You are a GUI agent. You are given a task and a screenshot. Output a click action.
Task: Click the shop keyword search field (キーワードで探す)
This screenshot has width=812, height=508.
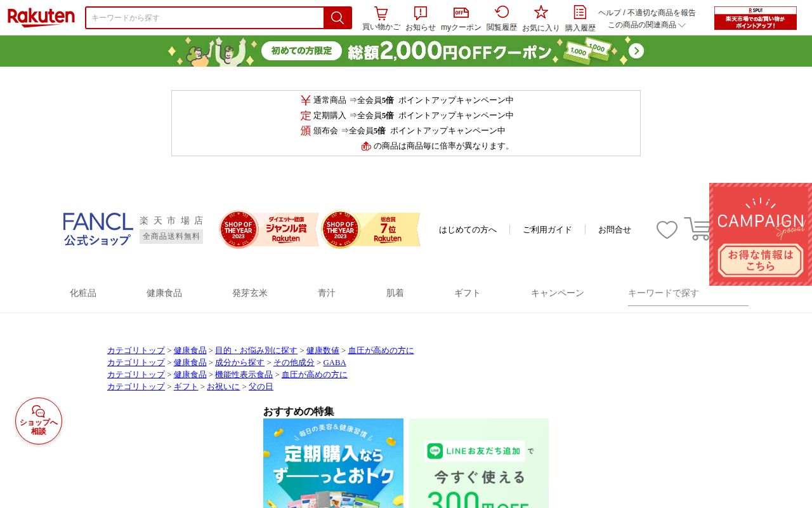click(x=688, y=293)
